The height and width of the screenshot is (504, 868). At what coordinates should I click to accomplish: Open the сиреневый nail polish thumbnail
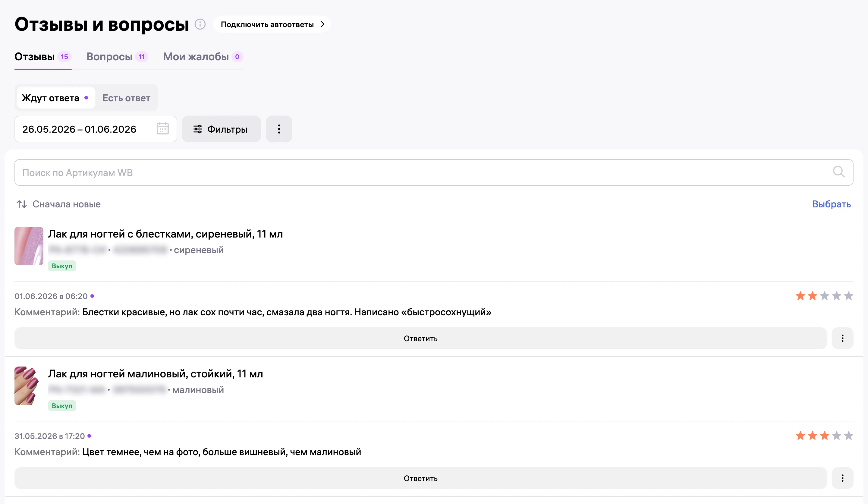[29, 246]
